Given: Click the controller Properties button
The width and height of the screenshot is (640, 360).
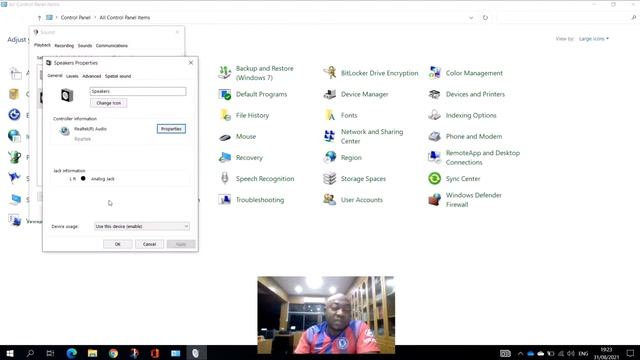Looking at the screenshot, I should pyautogui.click(x=171, y=129).
